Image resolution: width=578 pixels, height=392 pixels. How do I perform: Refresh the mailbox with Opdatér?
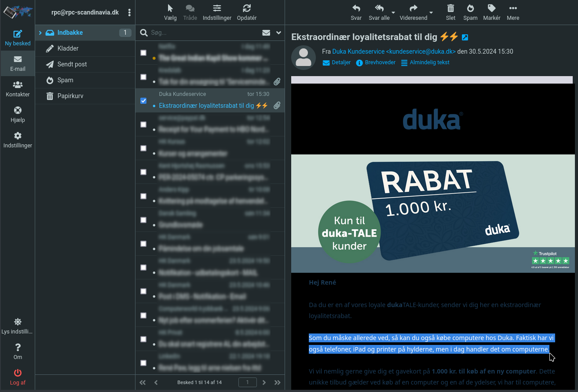tap(247, 12)
